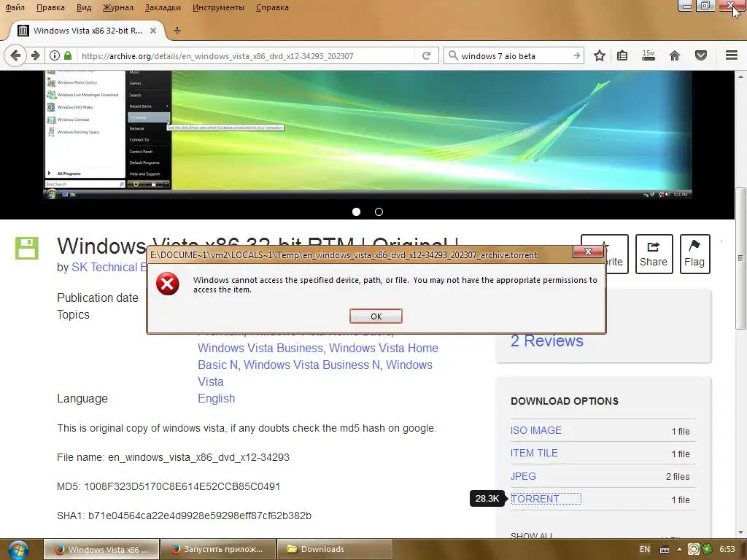Click the red error icon in dialog

coord(168,284)
